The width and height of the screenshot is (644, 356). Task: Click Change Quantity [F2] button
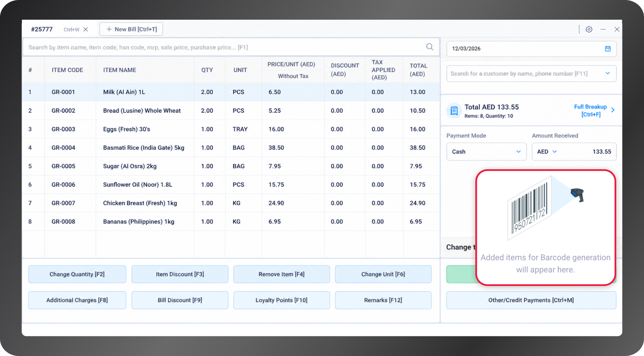[x=77, y=274]
